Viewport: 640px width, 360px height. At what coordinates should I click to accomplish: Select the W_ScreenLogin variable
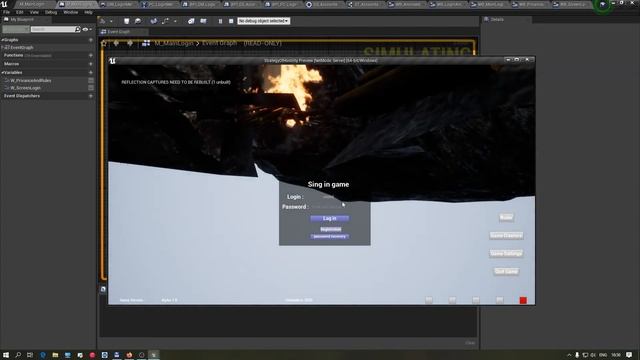[25, 88]
